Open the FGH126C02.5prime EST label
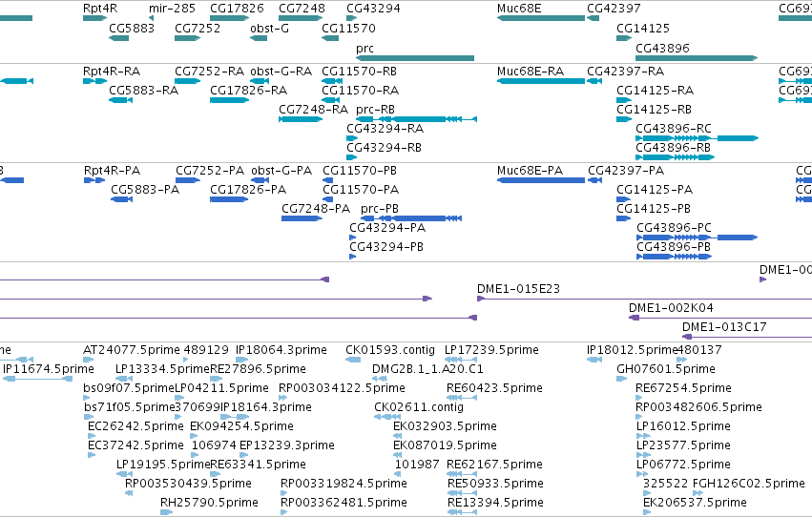Viewport: 812px width, 517px height. tap(748, 484)
